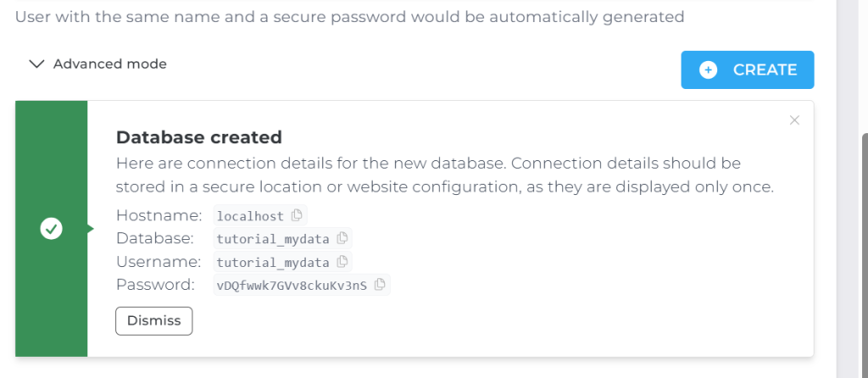Close the Database created notification
868x378 pixels.
click(x=794, y=120)
